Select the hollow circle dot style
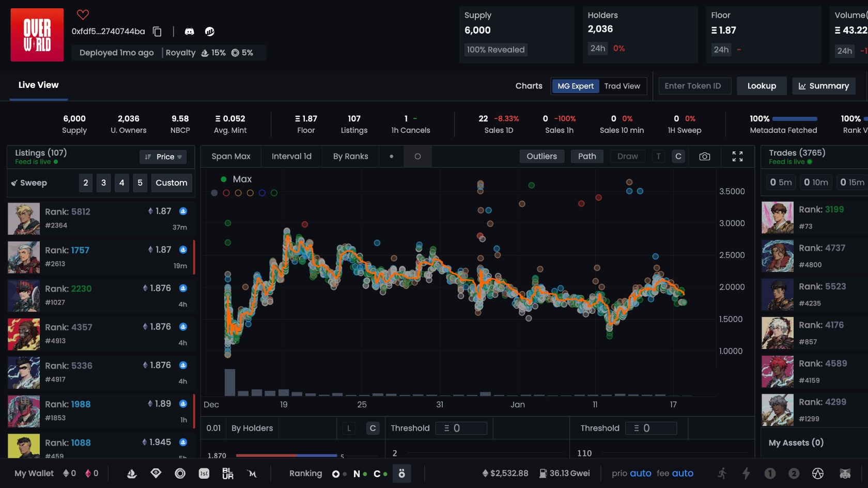The width and height of the screenshot is (868, 488). click(418, 156)
